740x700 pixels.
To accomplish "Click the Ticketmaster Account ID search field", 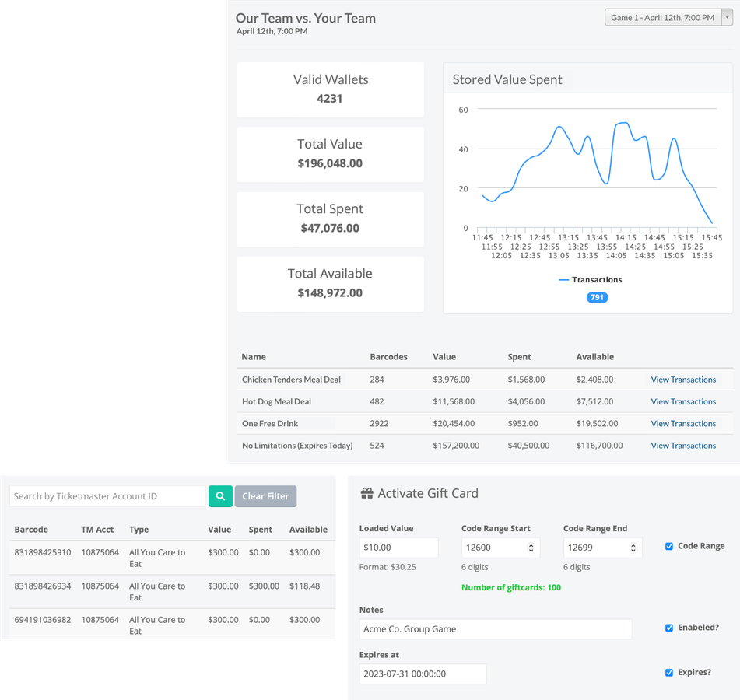I will [x=107, y=496].
